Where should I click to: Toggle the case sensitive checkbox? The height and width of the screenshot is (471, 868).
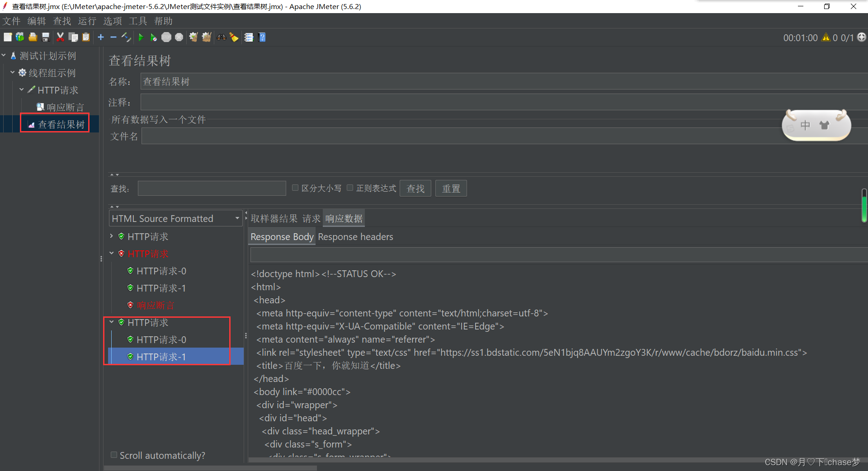[x=295, y=188]
